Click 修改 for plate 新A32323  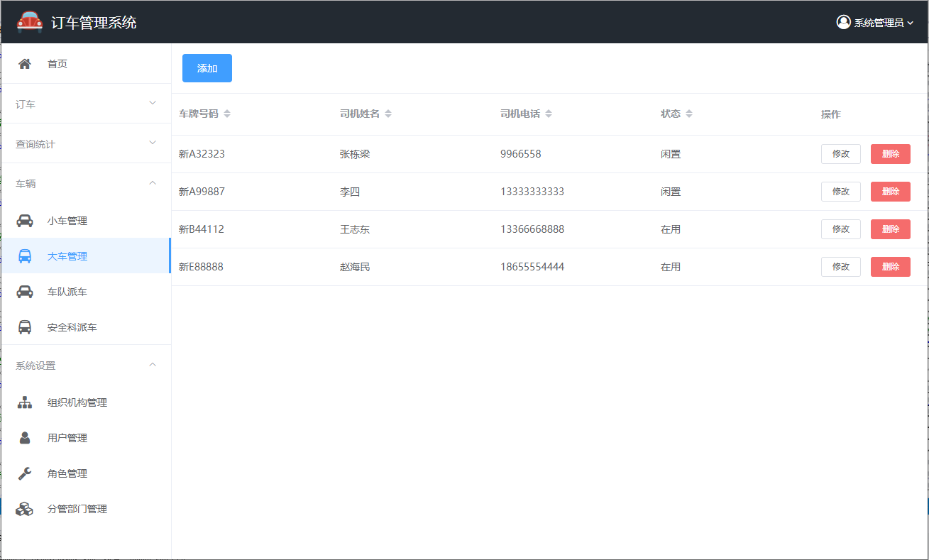point(840,154)
